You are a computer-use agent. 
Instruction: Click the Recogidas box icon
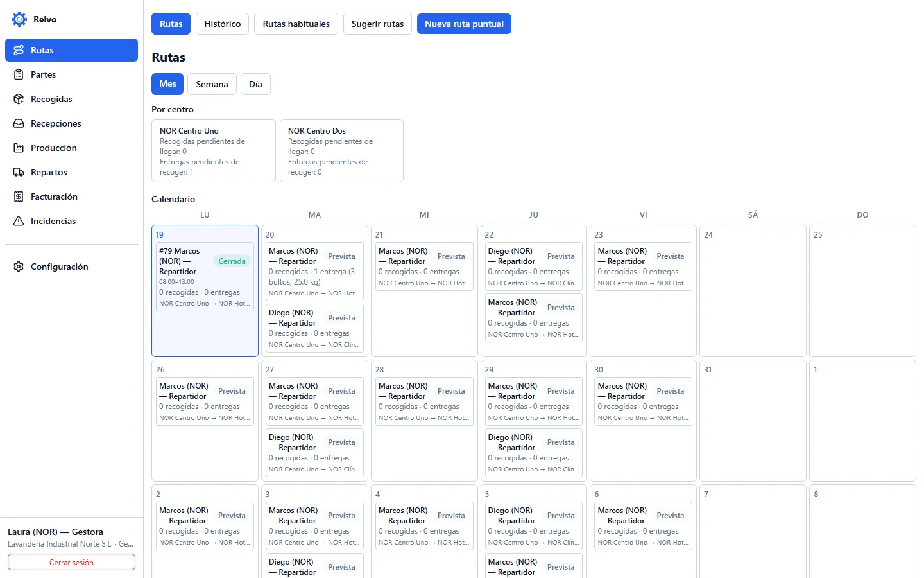pyautogui.click(x=19, y=99)
